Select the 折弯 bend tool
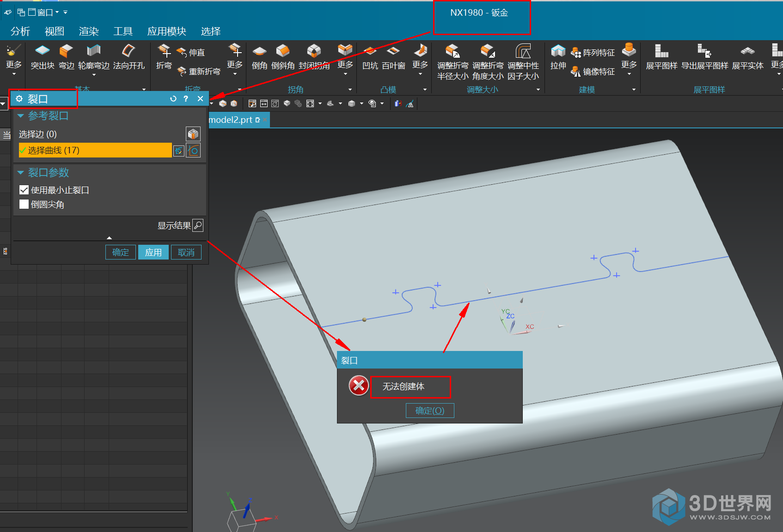Viewport: 783px width, 532px height. 164,57
